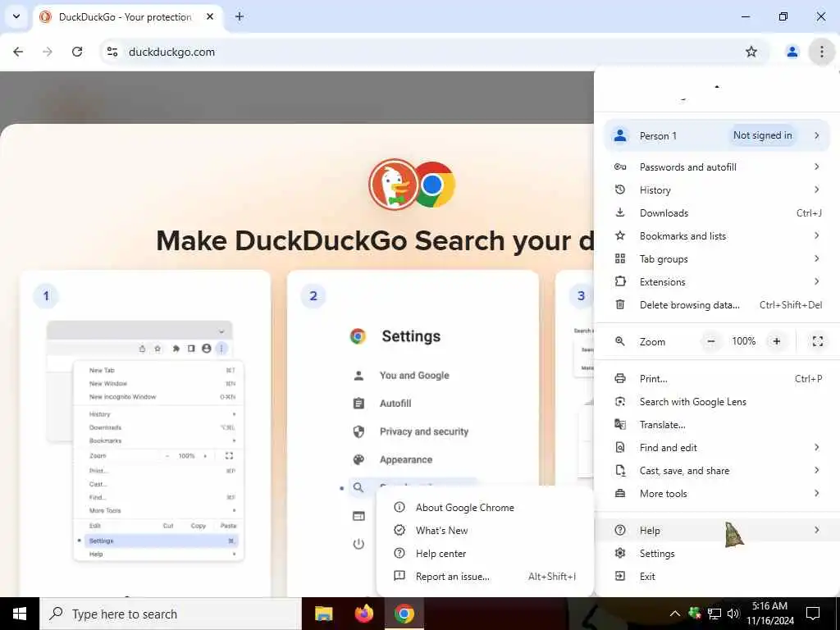Decrease zoom with minus button
This screenshot has height=630, width=840.
pyautogui.click(x=711, y=341)
